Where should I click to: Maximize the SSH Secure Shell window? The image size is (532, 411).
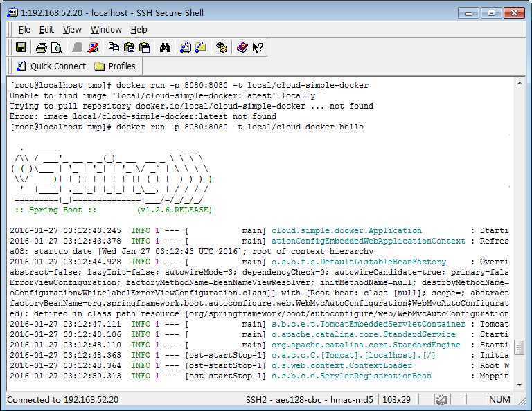pos(491,13)
